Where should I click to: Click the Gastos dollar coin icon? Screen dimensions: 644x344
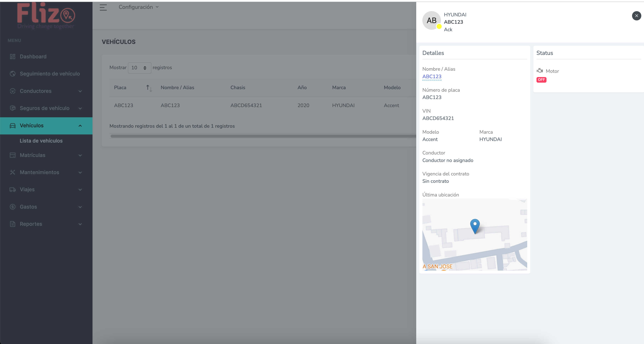(x=13, y=207)
